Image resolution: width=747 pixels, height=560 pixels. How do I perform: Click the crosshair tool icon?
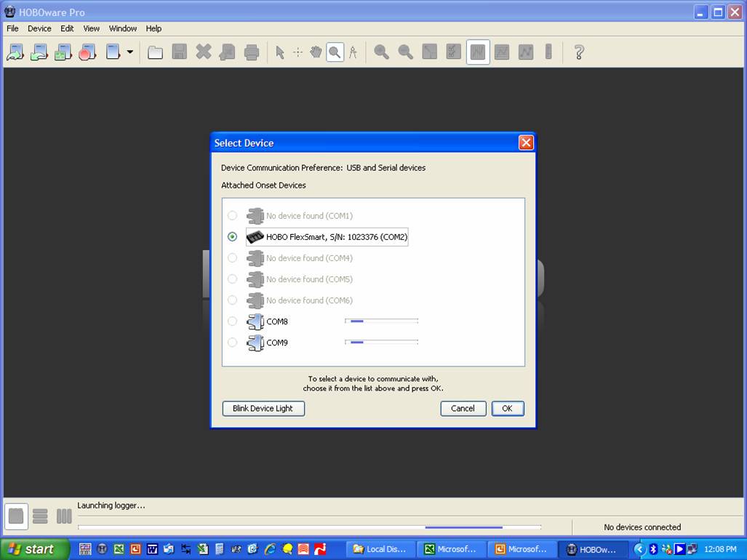pos(297,52)
